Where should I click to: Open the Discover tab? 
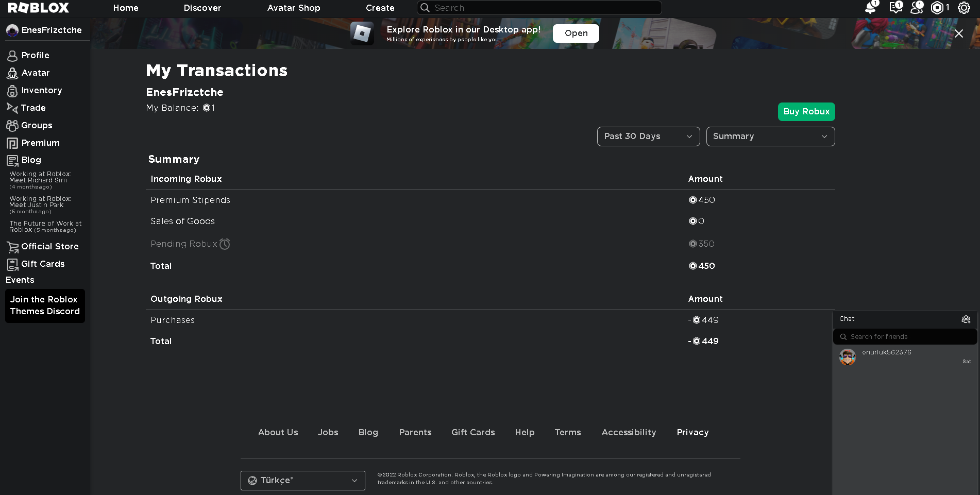(202, 8)
